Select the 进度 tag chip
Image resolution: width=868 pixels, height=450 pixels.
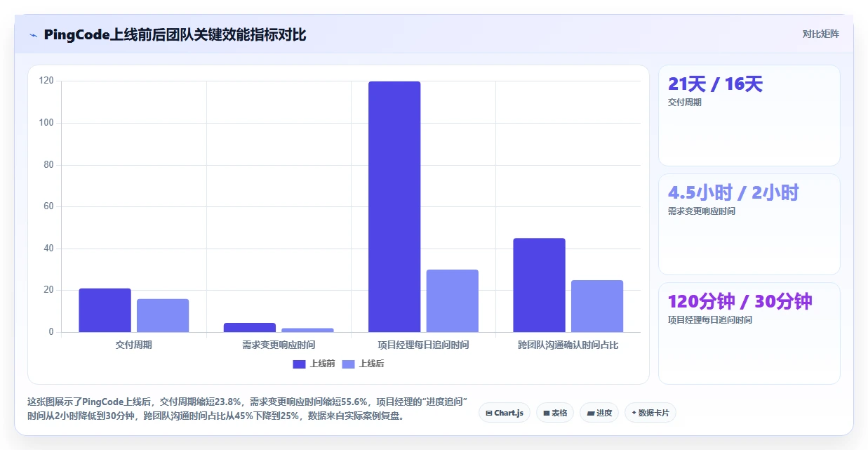(599, 413)
